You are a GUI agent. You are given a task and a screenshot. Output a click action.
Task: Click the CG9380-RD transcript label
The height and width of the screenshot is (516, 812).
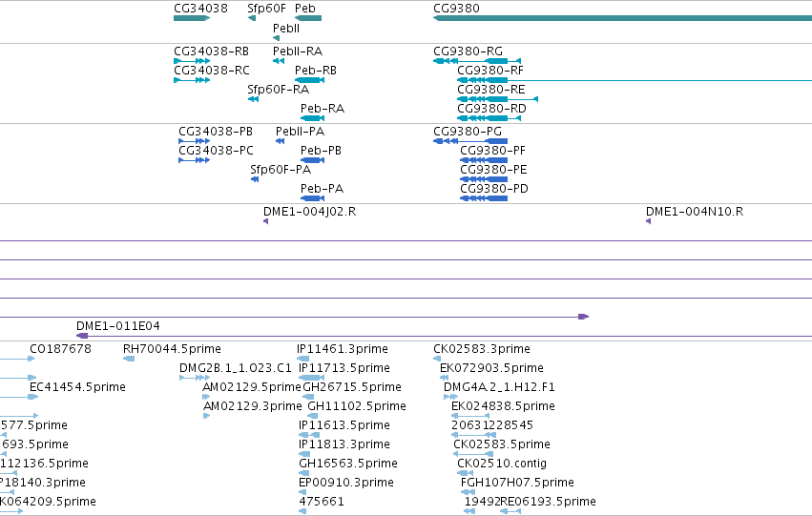[x=491, y=109]
